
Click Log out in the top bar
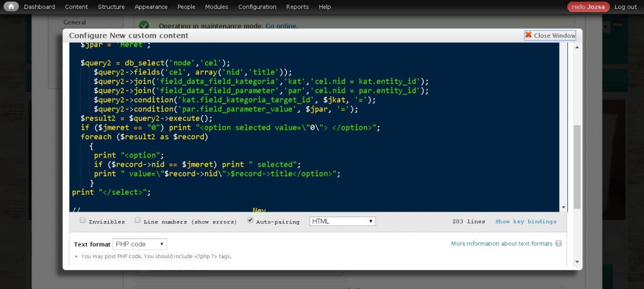(x=625, y=7)
